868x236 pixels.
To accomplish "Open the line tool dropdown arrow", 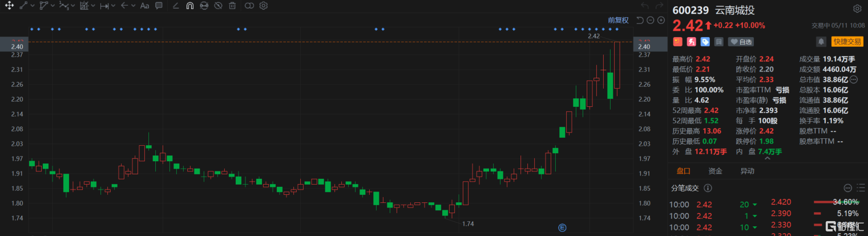I will [x=31, y=6].
